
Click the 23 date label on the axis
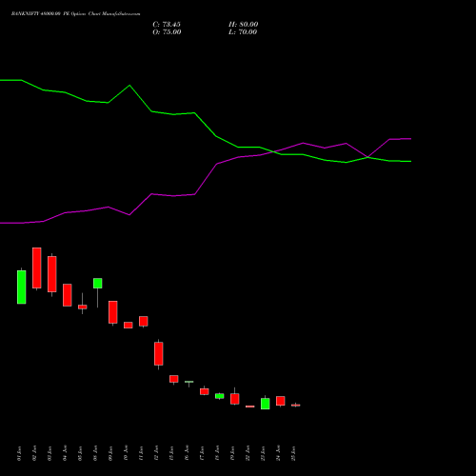[x=263, y=453]
